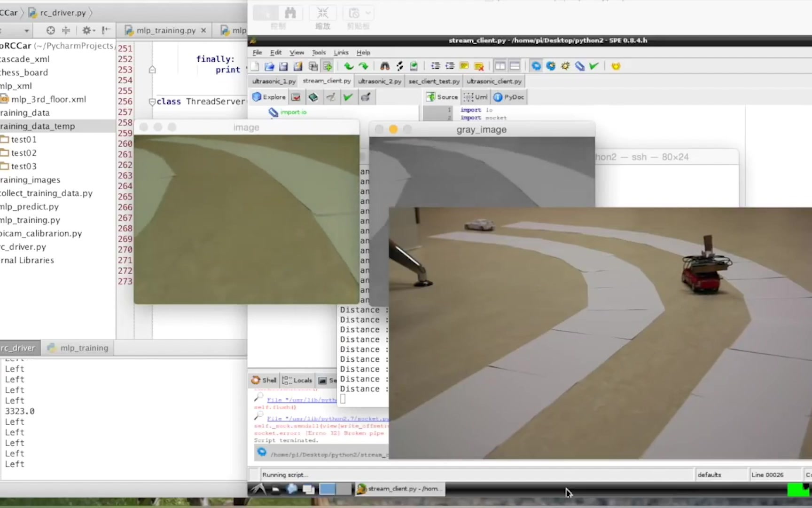
Task: Open the project view selector dropdown arrow
Action: [x=26, y=31]
